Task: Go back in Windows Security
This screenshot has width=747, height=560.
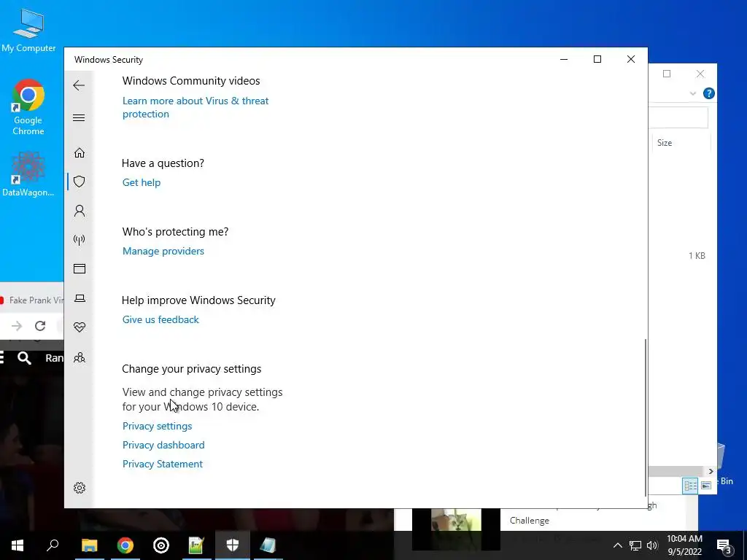Action: (x=79, y=86)
